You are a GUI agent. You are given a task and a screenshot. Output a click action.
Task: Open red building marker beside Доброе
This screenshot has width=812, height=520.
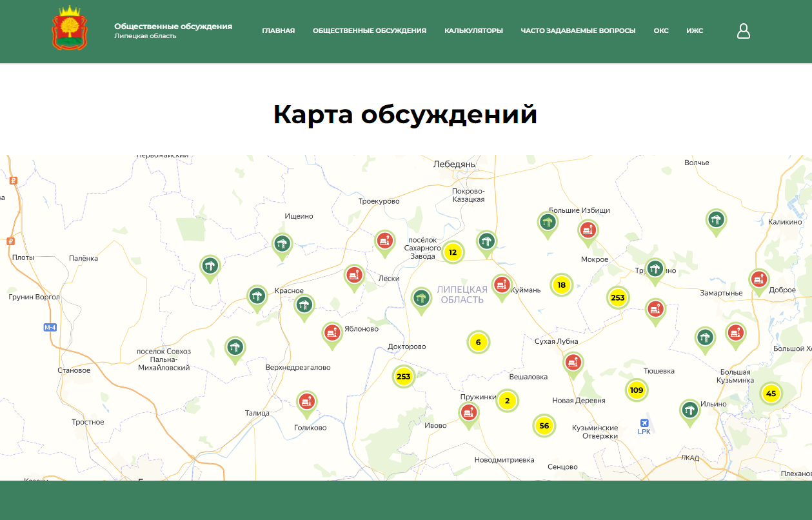tap(759, 283)
